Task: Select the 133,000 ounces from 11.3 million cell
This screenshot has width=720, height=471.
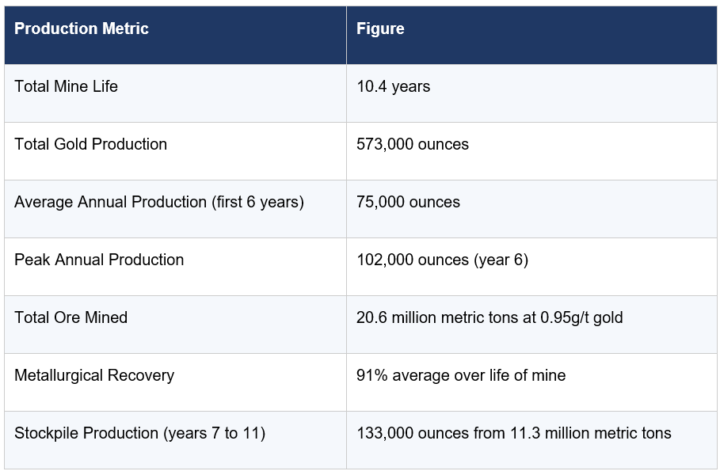Action: point(532,440)
